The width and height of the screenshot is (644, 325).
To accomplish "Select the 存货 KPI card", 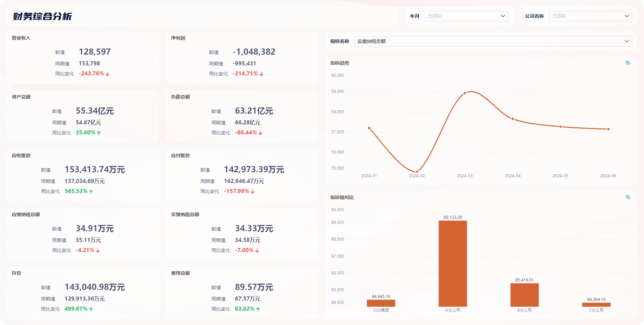I will pyautogui.click(x=83, y=293).
